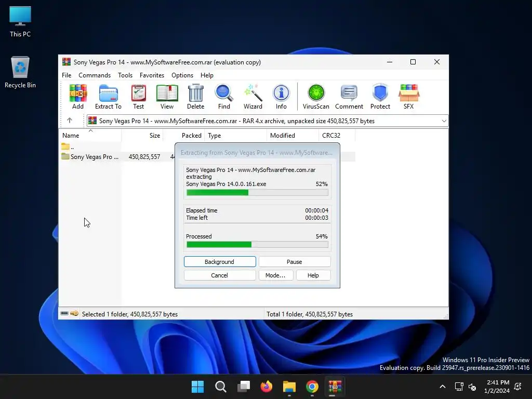The height and width of the screenshot is (399, 532).
Task: Open the Tools menu
Action: 125,75
